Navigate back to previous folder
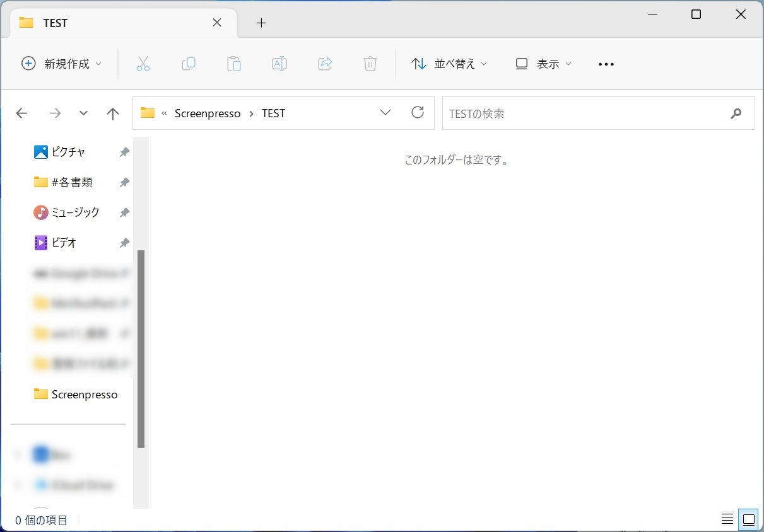This screenshot has height=532, width=764. click(22, 113)
